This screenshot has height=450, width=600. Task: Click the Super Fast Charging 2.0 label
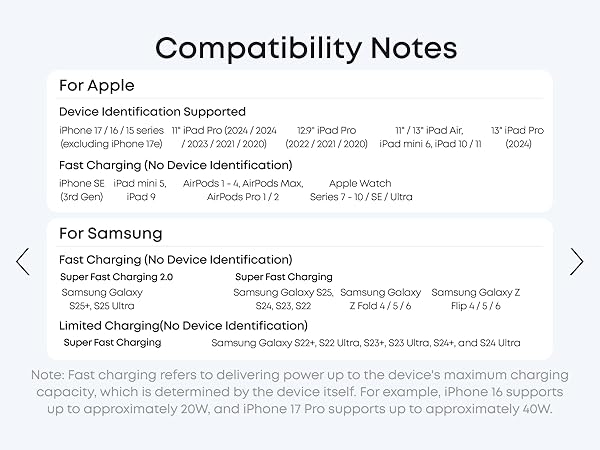click(x=116, y=277)
